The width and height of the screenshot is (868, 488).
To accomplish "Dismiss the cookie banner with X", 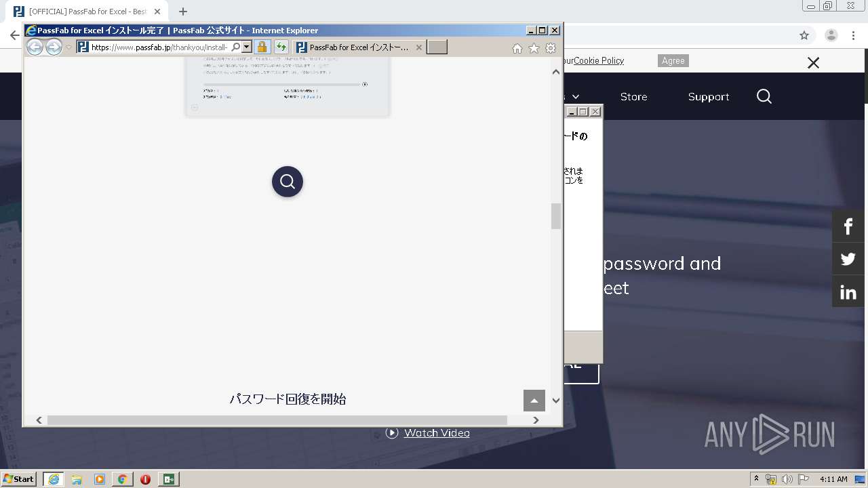I will [813, 63].
